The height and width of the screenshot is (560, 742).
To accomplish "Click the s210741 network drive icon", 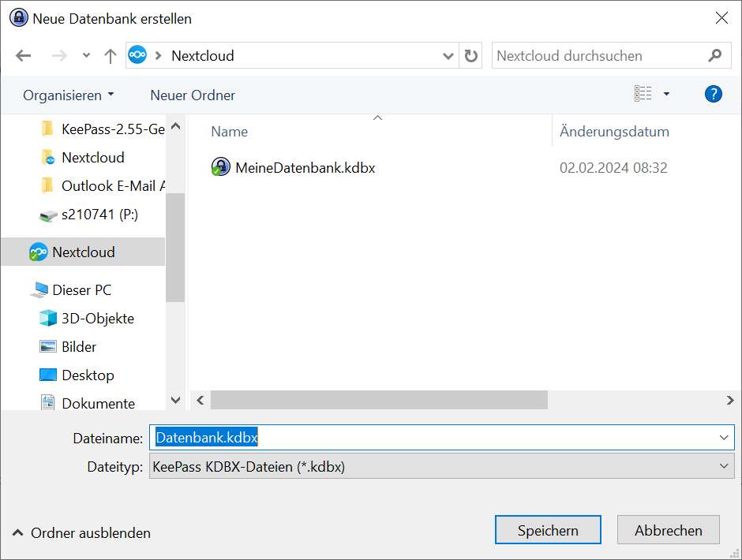I will pyautogui.click(x=48, y=215).
